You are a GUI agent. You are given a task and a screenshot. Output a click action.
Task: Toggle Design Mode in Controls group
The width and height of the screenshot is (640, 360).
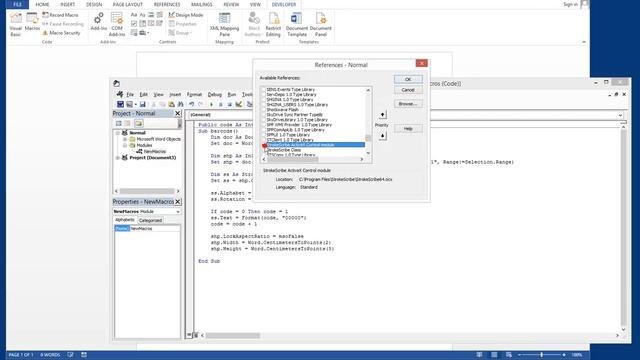(x=186, y=15)
